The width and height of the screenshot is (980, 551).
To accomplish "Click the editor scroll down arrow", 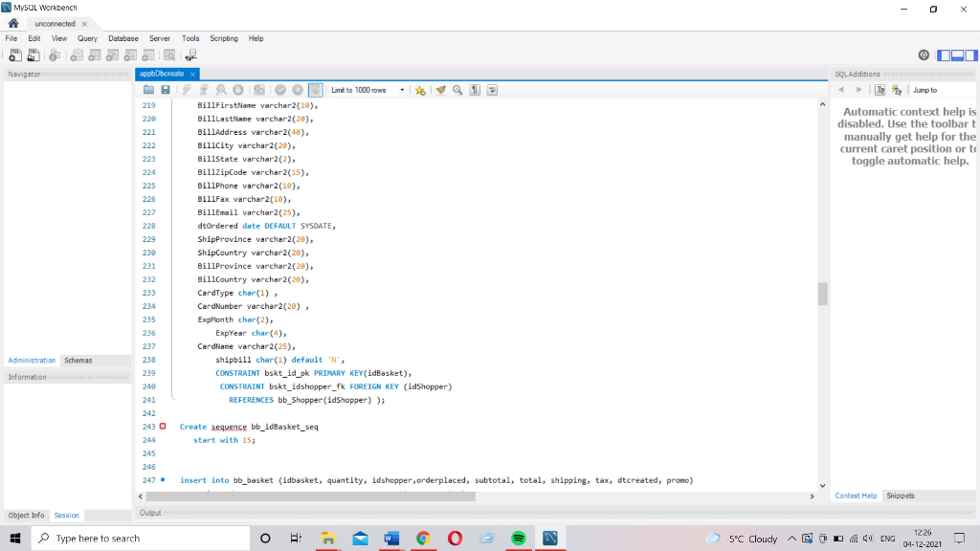I will pyautogui.click(x=822, y=485).
